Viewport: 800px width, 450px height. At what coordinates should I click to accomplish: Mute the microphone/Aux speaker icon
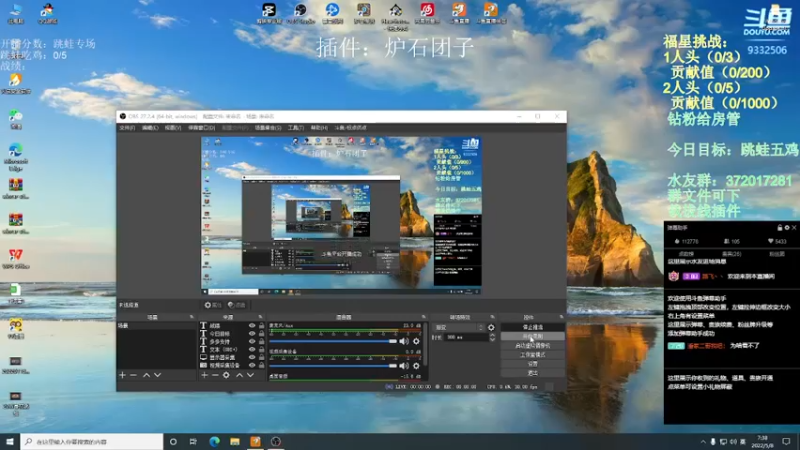(x=404, y=341)
